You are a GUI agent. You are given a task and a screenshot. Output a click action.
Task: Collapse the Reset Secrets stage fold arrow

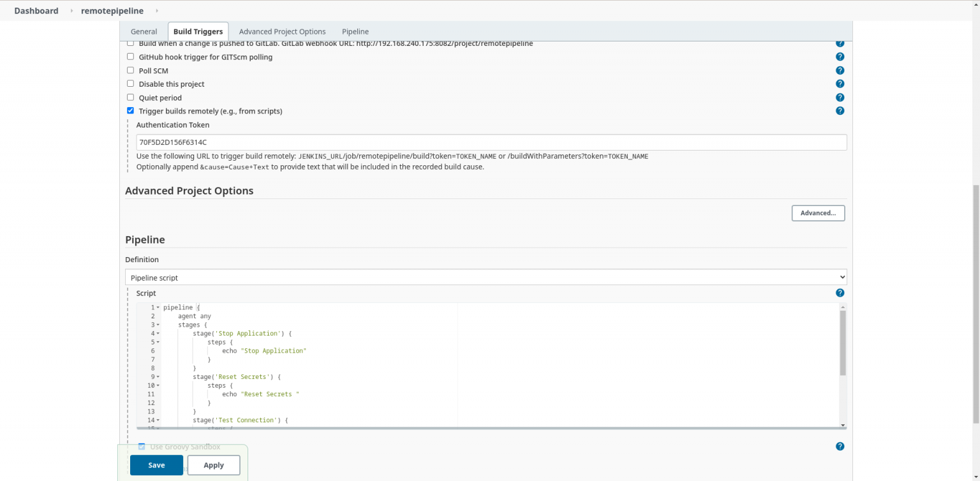(x=156, y=376)
